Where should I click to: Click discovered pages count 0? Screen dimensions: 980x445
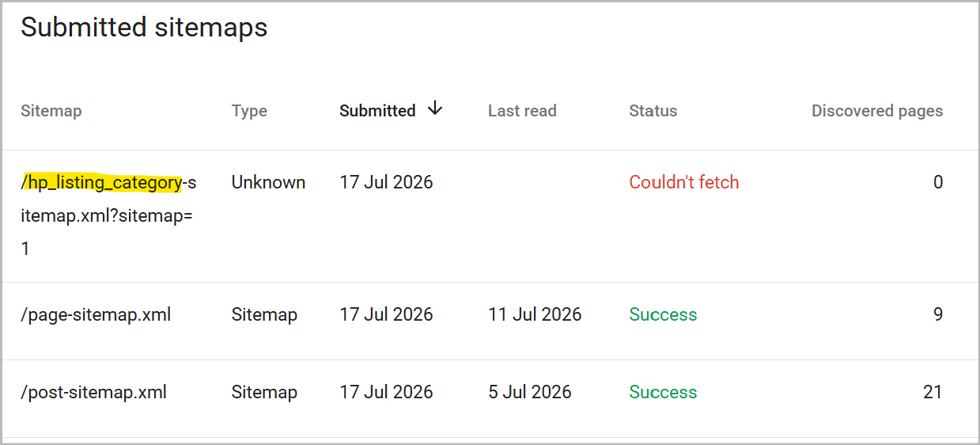(x=938, y=182)
